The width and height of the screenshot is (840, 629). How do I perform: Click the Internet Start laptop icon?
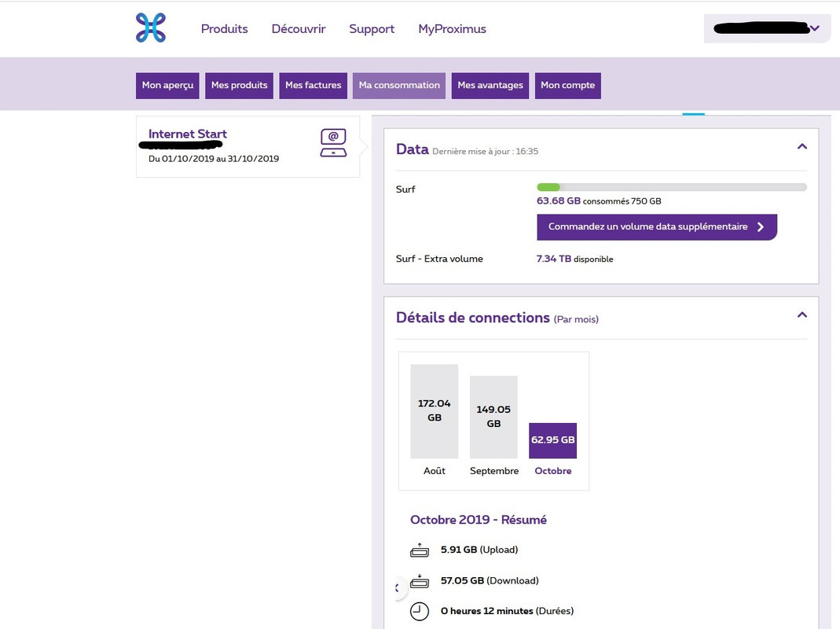[333, 142]
